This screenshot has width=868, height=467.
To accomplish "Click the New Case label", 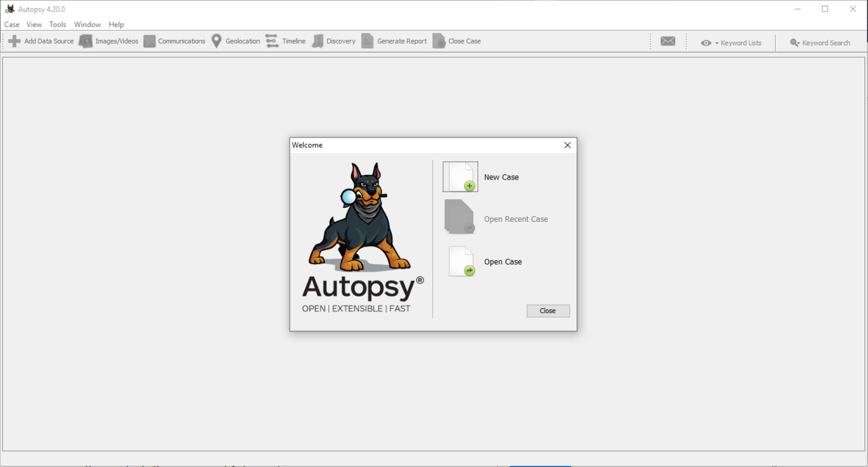I will (502, 177).
